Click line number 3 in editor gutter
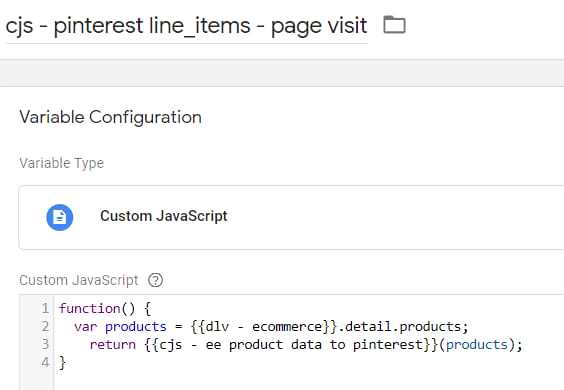The width and height of the screenshot is (564, 390). (x=45, y=344)
